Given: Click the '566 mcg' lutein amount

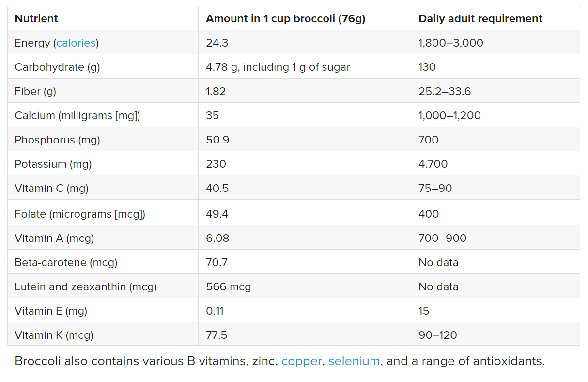Looking at the screenshot, I should point(228,286).
